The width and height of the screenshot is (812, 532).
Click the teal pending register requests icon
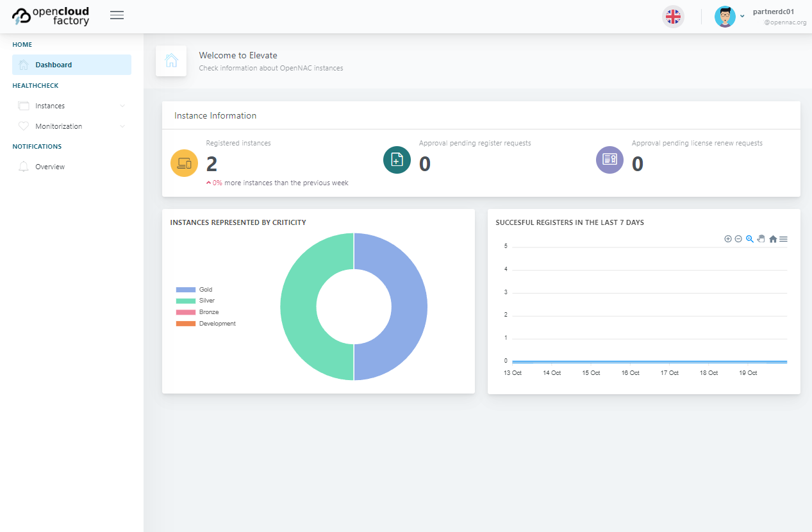point(397,160)
